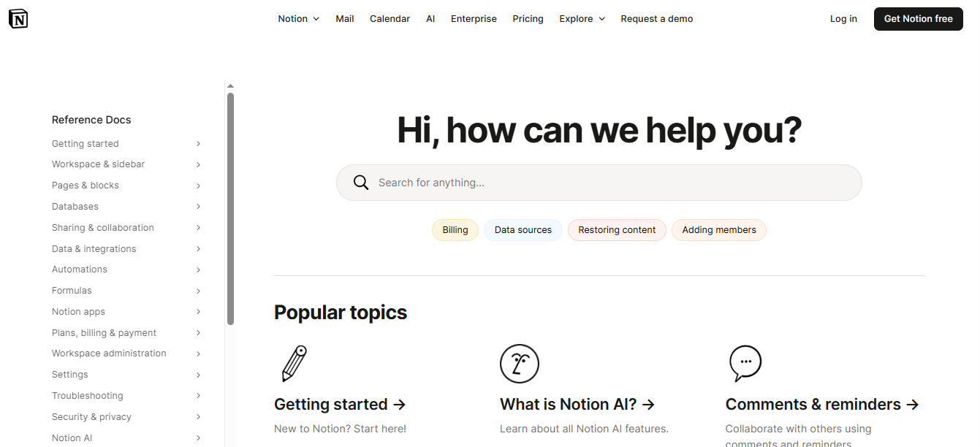Expand the Troubleshooting chevron
Screen dimensions: 980x447
tap(198, 396)
